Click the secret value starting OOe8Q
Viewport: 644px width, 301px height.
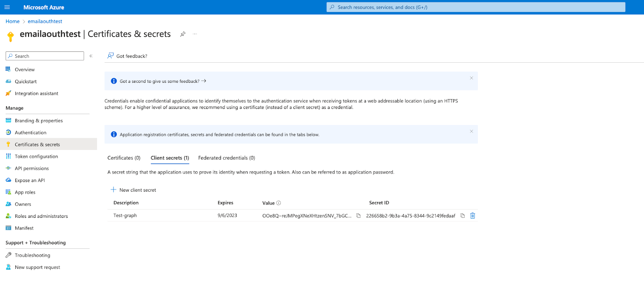[x=307, y=216]
